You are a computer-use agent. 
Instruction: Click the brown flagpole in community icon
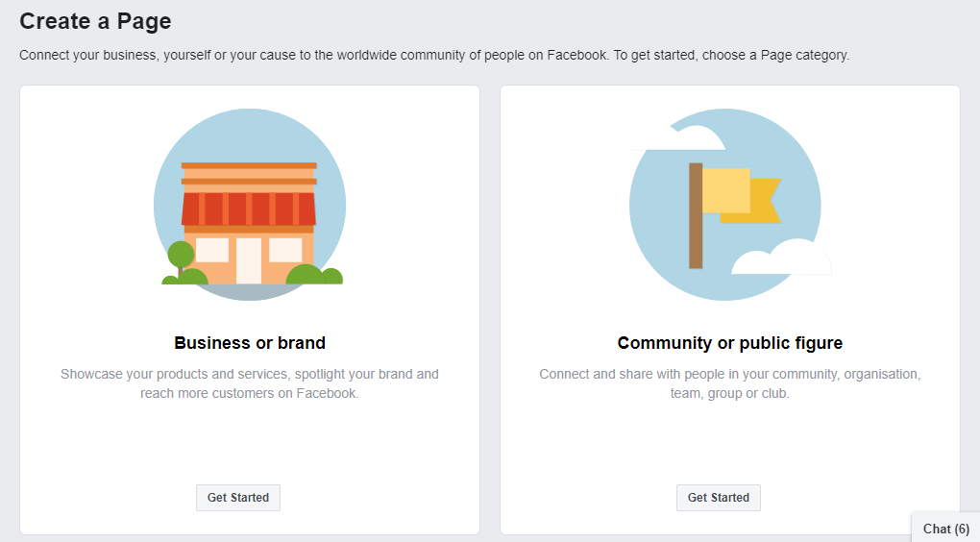point(696,215)
